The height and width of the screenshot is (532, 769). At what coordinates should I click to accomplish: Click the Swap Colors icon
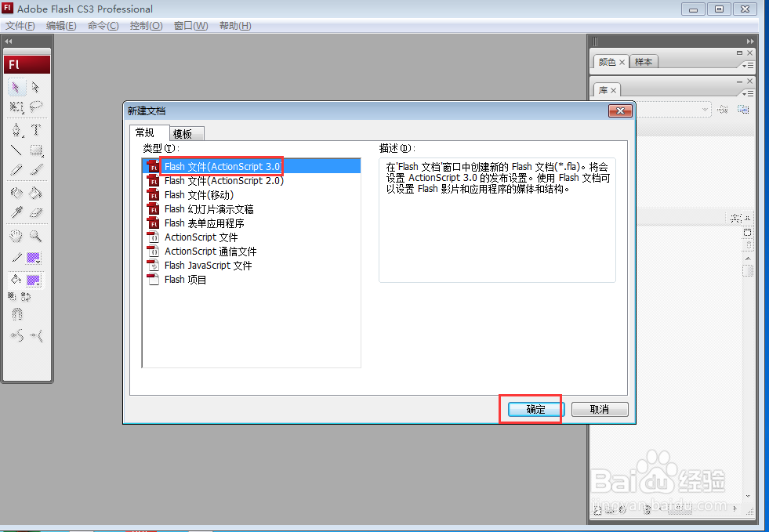point(26,296)
